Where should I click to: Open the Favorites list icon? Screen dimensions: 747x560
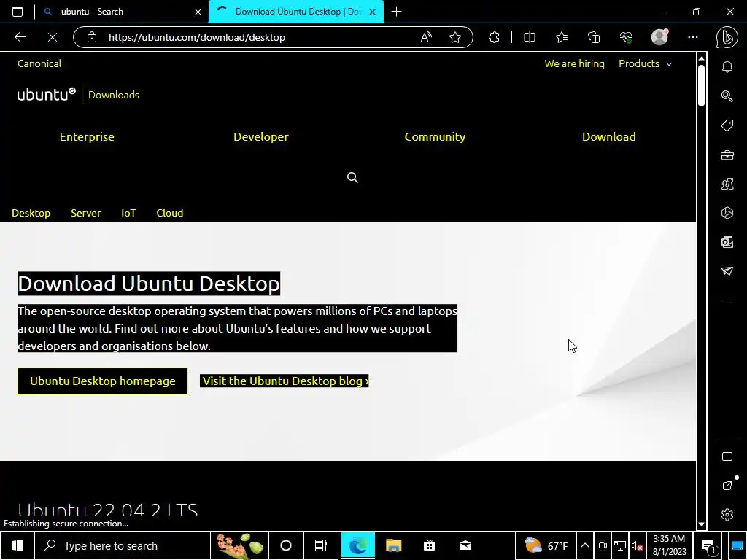(562, 37)
